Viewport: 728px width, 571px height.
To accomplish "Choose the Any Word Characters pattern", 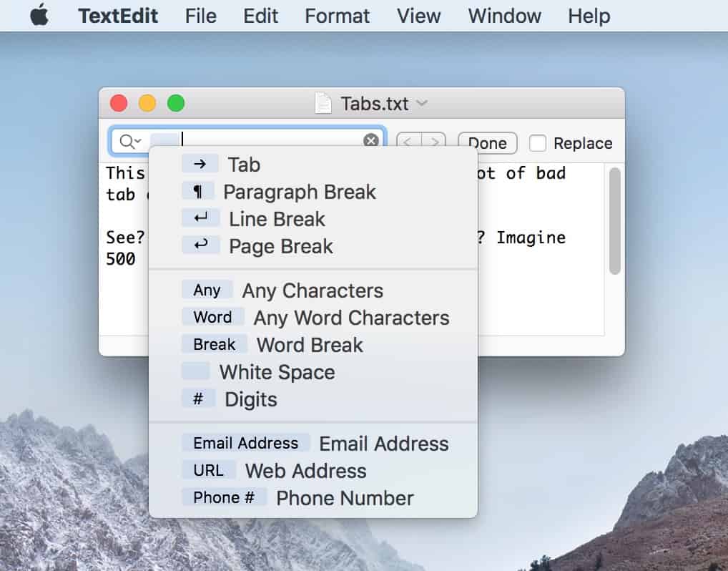I will tap(313, 318).
